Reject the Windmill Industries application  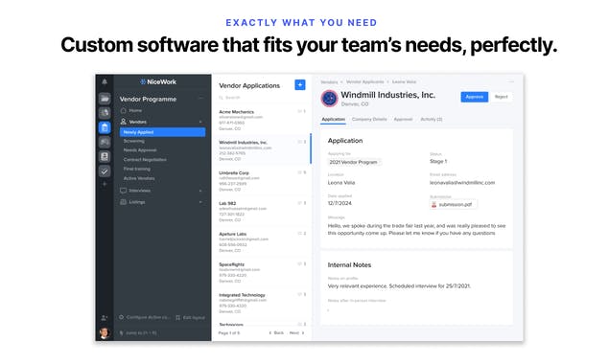(501, 97)
